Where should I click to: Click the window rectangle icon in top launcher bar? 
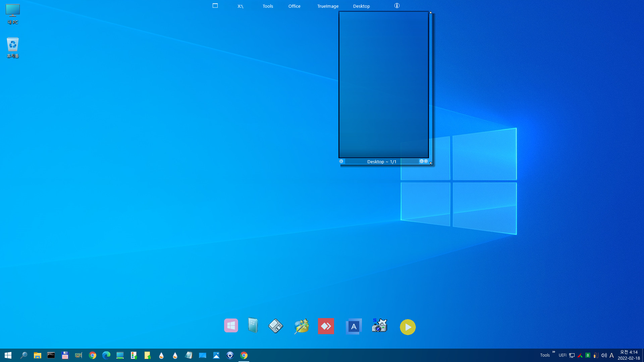(x=215, y=6)
